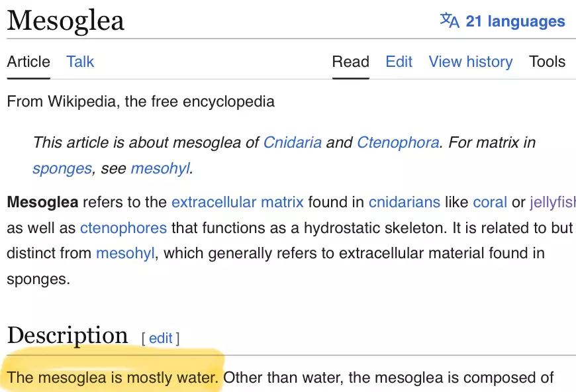Open the Ctenophora link
Viewport: 576px width, 392px height.
pyautogui.click(x=398, y=142)
